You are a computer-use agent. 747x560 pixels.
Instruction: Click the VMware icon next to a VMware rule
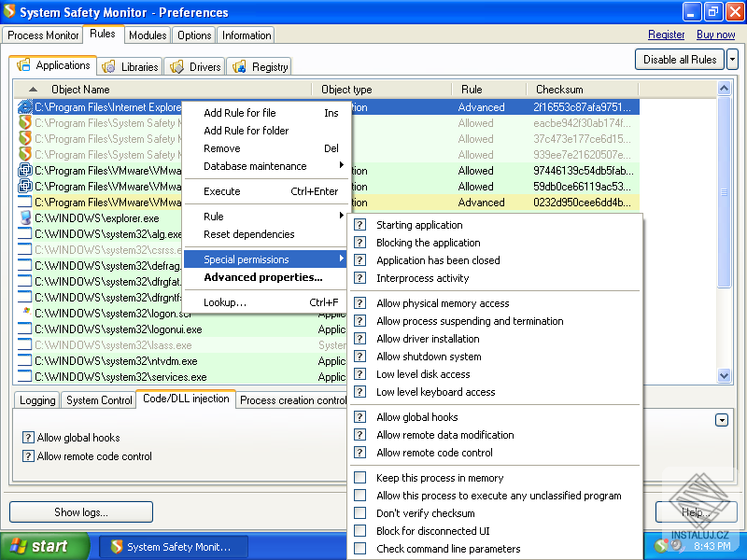[25, 170]
